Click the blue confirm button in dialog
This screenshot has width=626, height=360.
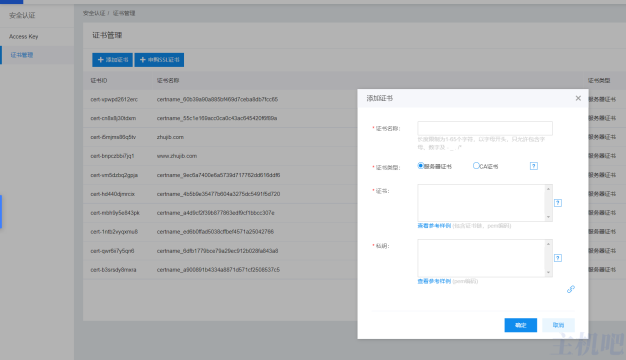point(521,325)
